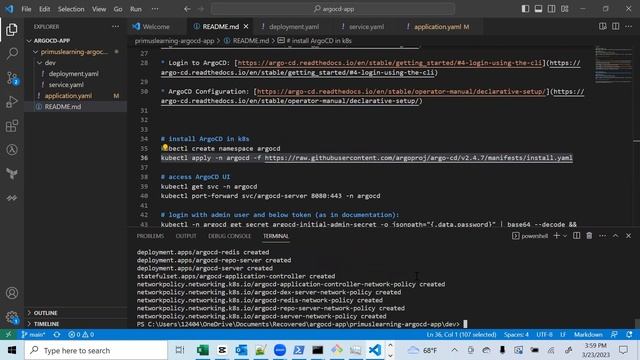The width and height of the screenshot is (640, 360).
Task: Click Explorer views and more actions ellipsis
Action: [x=116, y=27]
